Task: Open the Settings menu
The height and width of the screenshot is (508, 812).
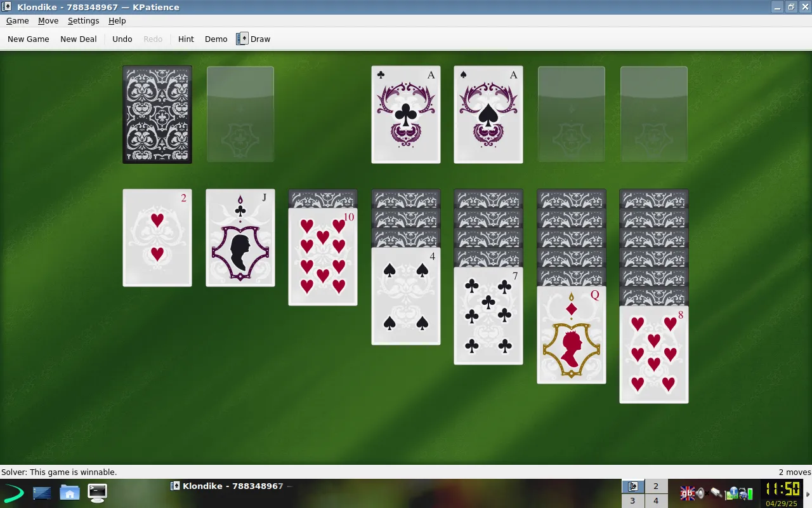Action: coord(83,21)
